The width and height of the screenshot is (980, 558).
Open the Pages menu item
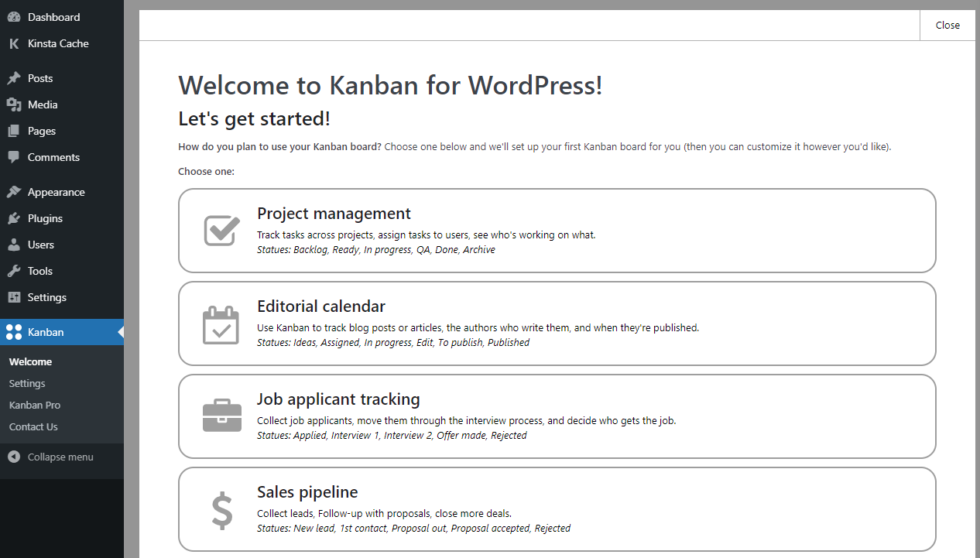62,131
